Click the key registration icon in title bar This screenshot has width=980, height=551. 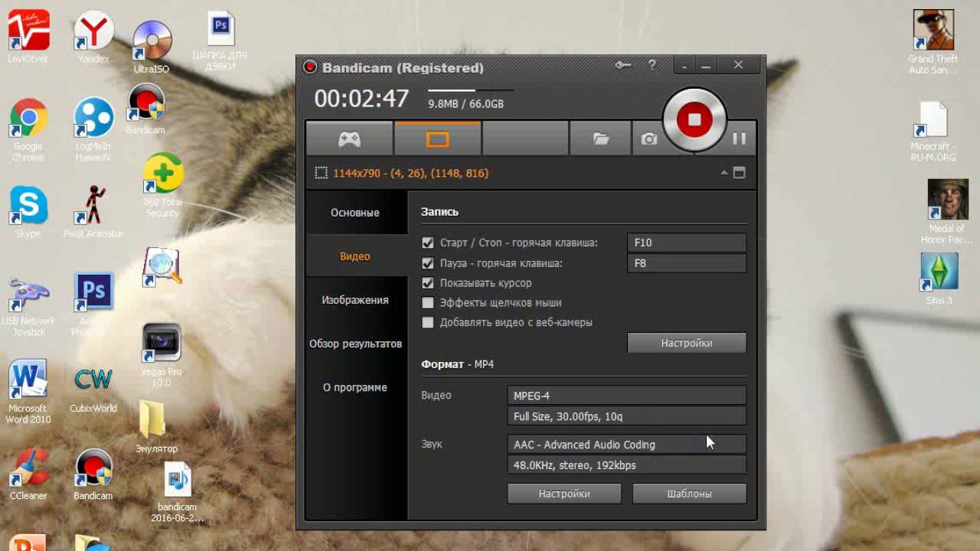[622, 66]
